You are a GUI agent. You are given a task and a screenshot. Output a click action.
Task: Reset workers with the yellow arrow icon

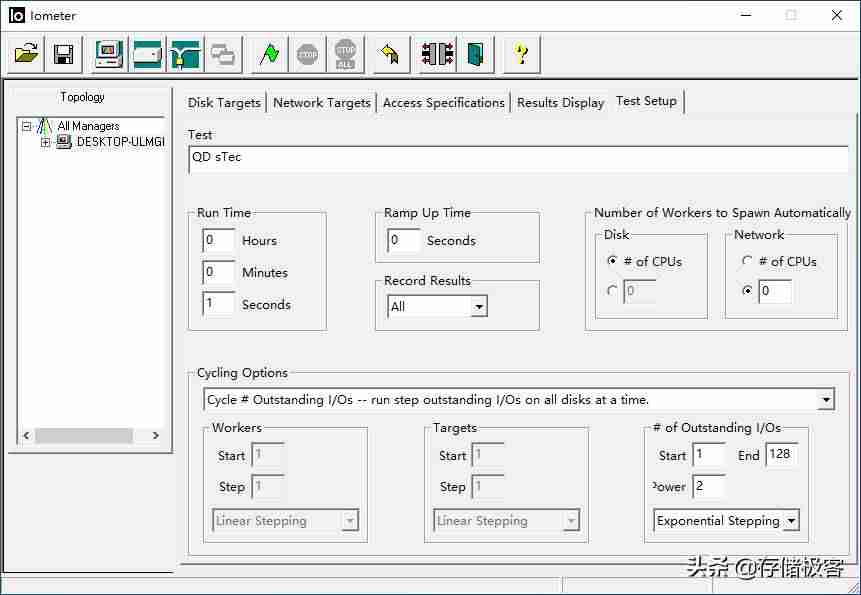(x=391, y=54)
